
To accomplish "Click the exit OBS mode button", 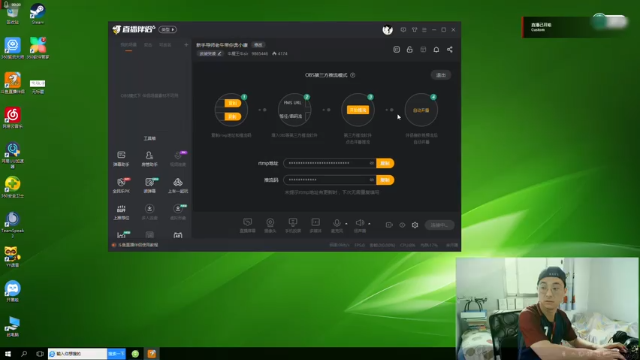I will (x=441, y=75).
